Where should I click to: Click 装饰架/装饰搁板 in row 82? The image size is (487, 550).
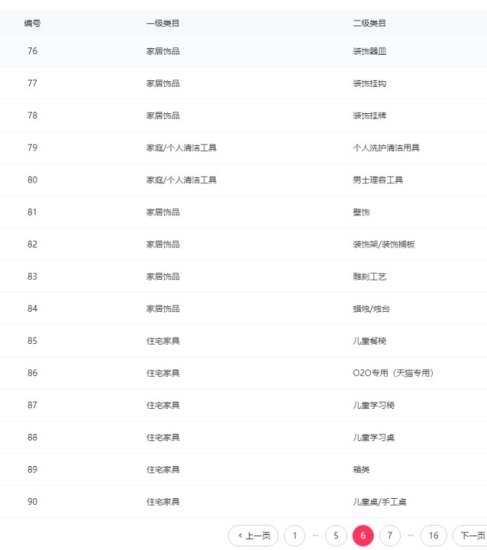(383, 244)
